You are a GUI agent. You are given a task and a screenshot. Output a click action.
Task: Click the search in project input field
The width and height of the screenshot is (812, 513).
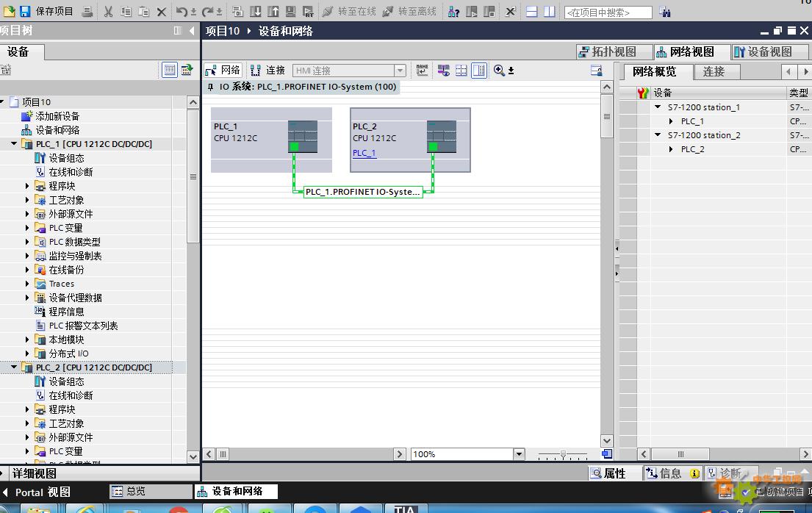608,12
